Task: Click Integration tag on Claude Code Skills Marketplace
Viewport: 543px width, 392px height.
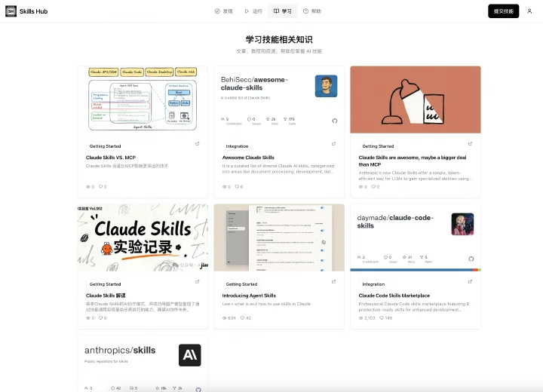Action: 373,284
